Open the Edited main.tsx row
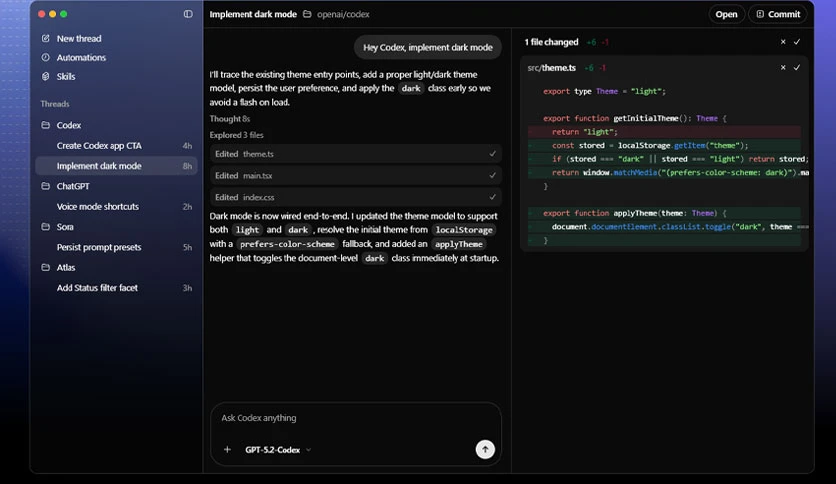This screenshot has height=484, width=836. pos(355,175)
